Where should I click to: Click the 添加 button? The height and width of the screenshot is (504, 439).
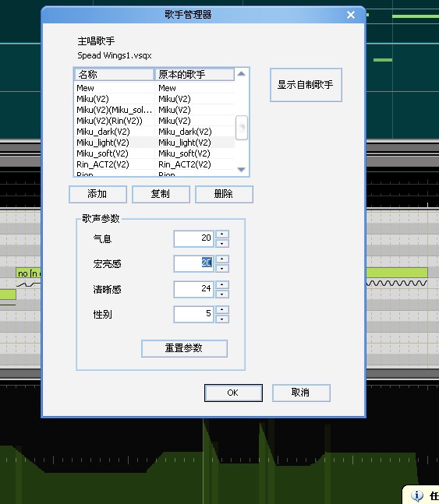(97, 194)
